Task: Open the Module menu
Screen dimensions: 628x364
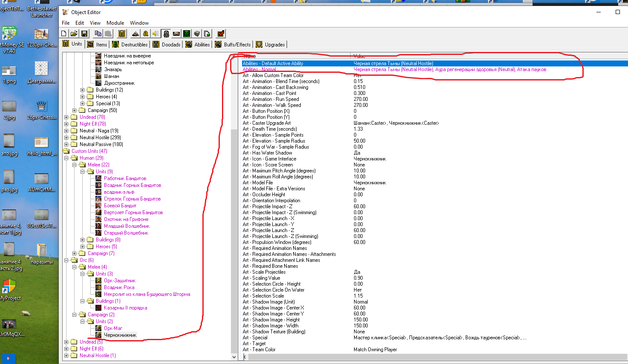Action: [x=115, y=23]
